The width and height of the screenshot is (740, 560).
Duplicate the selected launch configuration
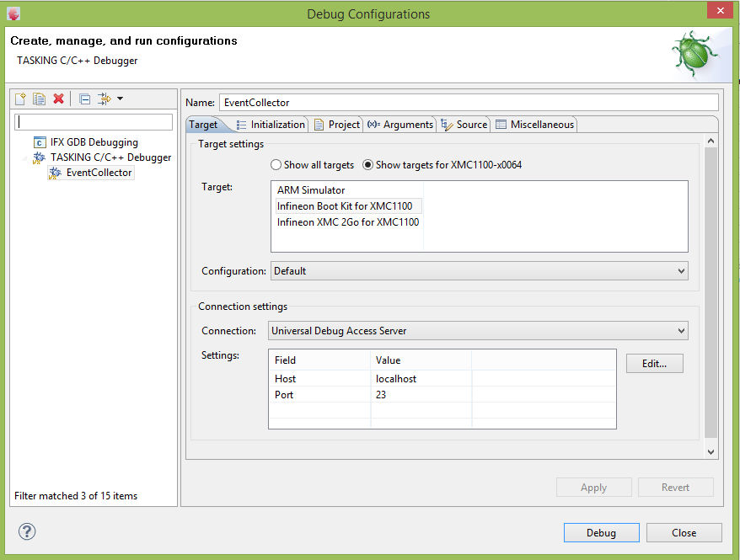point(39,99)
